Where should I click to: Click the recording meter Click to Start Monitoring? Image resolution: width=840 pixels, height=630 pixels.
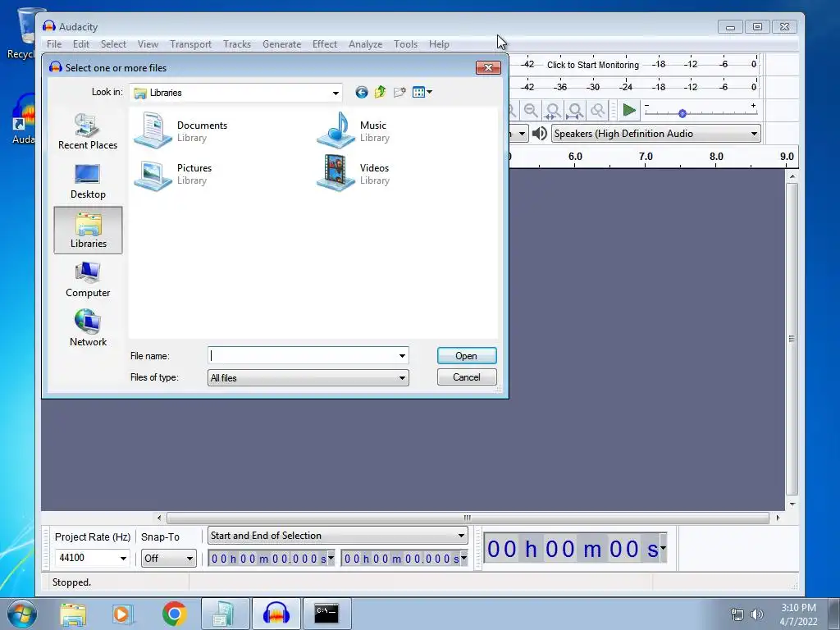tap(593, 65)
